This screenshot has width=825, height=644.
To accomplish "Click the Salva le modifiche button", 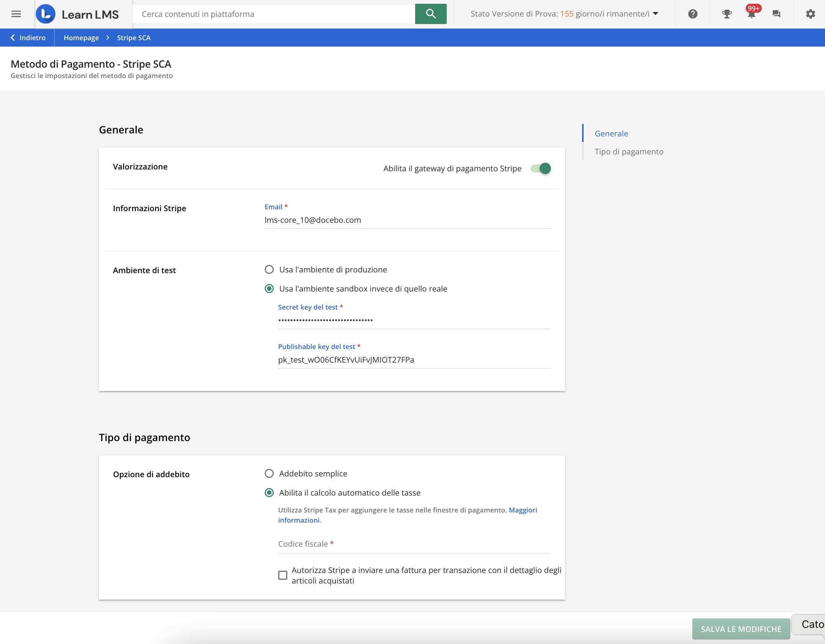I will click(x=740, y=629).
